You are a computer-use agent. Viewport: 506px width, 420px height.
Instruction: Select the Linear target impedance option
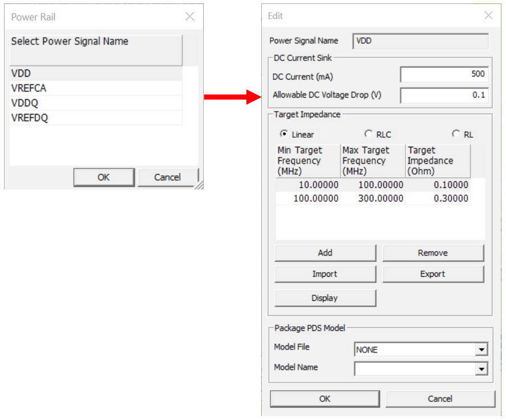coord(284,134)
